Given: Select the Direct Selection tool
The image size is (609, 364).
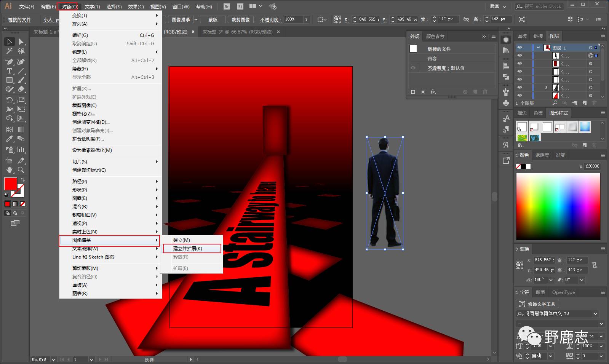Looking at the screenshot, I should [x=21, y=42].
